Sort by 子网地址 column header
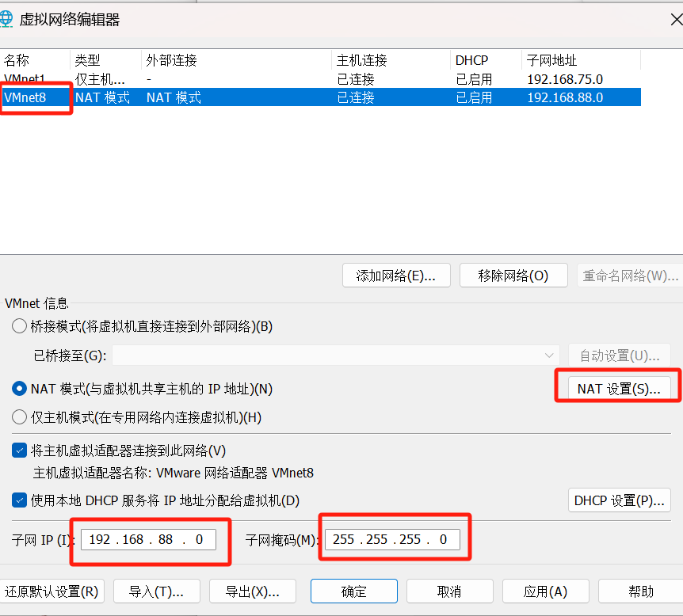Image resolution: width=683 pixels, height=616 pixels. coord(581,60)
